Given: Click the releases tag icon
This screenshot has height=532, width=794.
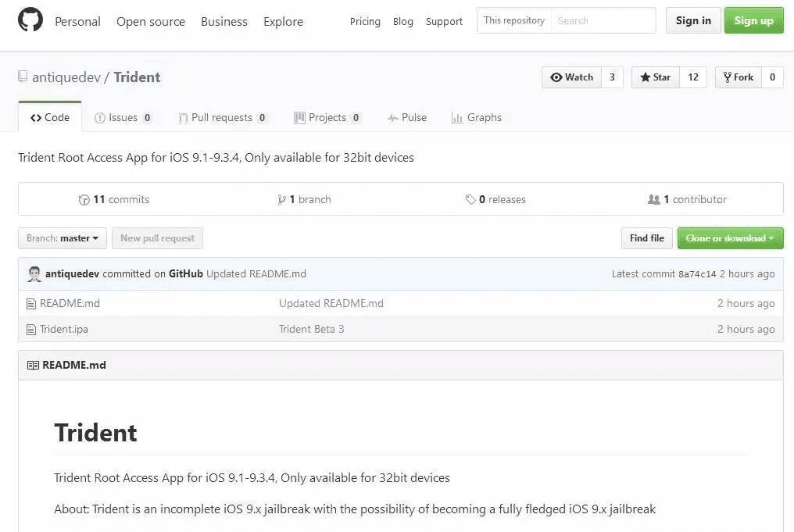Looking at the screenshot, I should [470, 200].
